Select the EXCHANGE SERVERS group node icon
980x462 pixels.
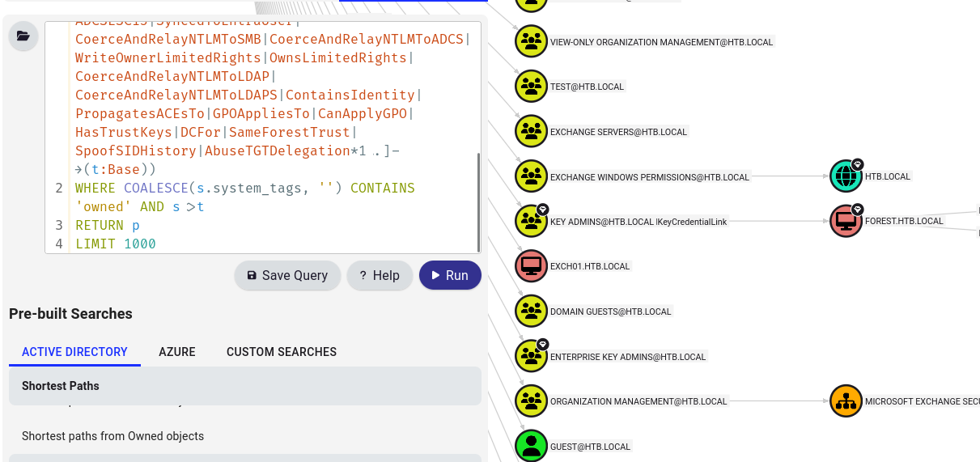pos(531,131)
